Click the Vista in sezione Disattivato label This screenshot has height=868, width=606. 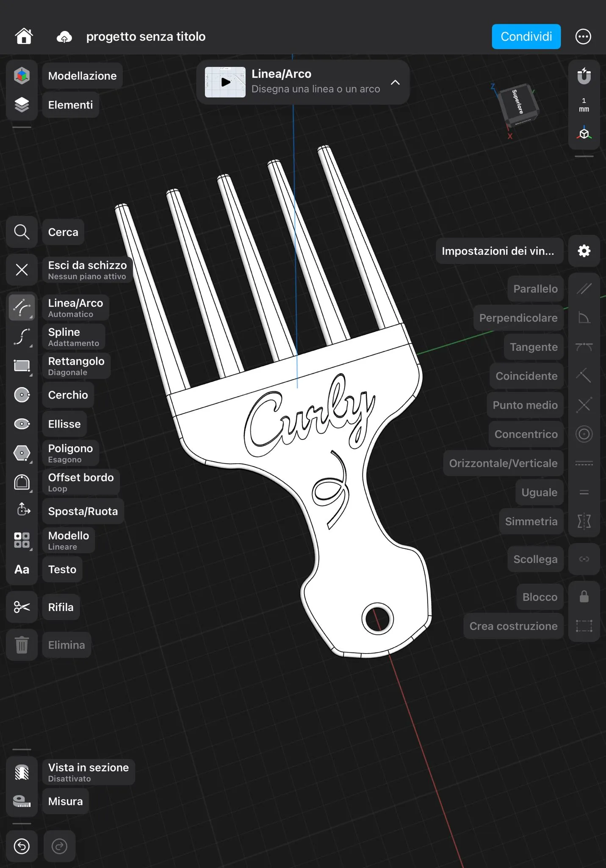click(89, 772)
